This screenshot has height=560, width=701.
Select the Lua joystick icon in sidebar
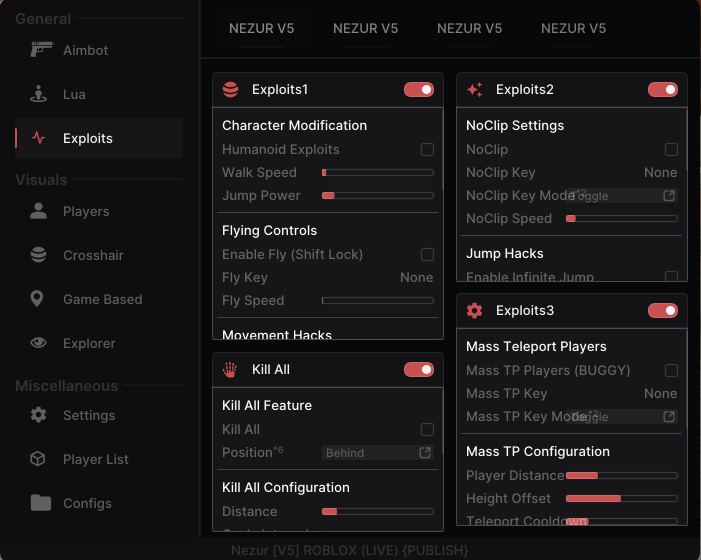38,94
